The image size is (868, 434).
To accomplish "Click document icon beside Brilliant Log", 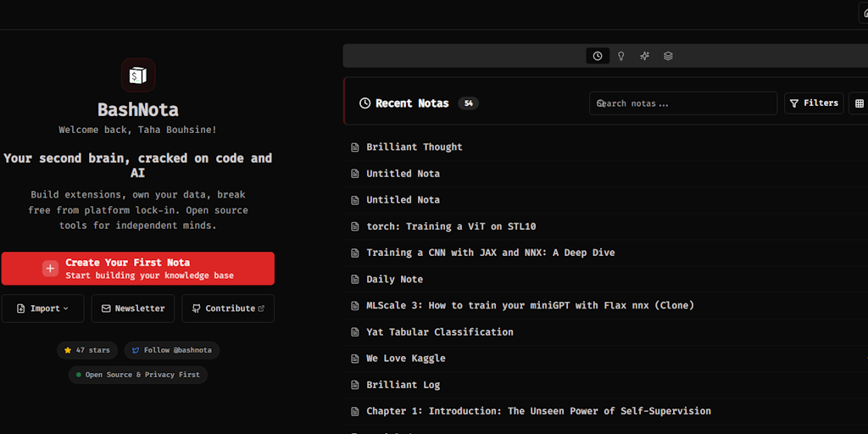I will coord(355,385).
